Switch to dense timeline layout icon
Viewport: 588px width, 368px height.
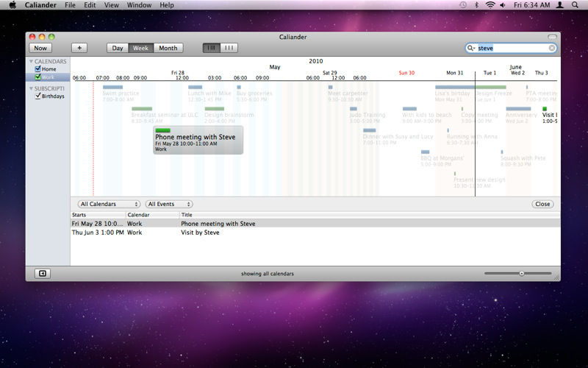212,48
